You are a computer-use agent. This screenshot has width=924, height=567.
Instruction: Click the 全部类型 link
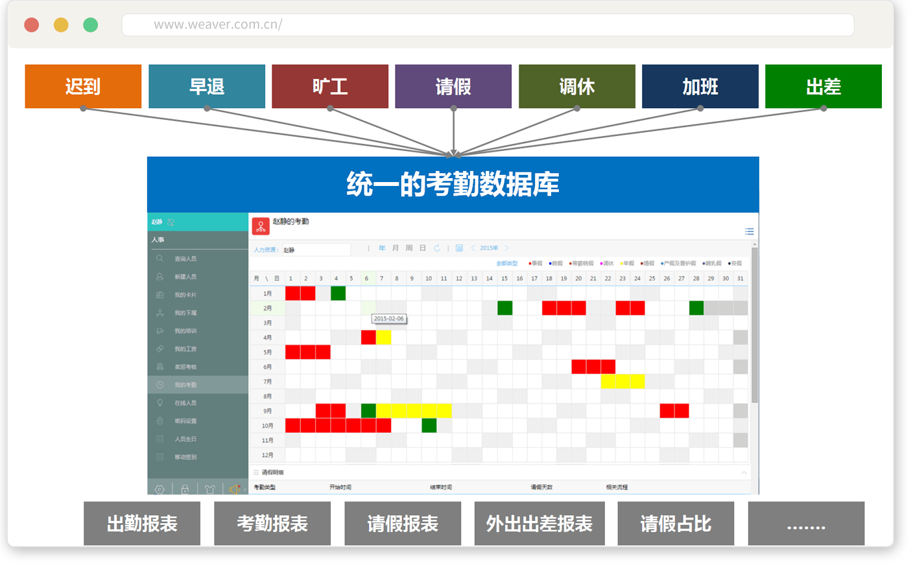(506, 264)
